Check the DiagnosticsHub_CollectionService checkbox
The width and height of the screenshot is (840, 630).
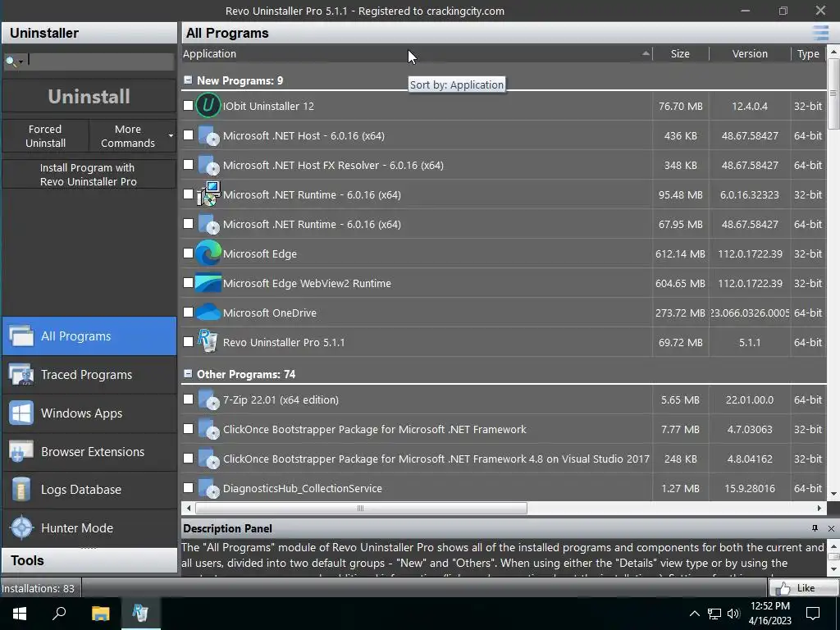click(188, 487)
